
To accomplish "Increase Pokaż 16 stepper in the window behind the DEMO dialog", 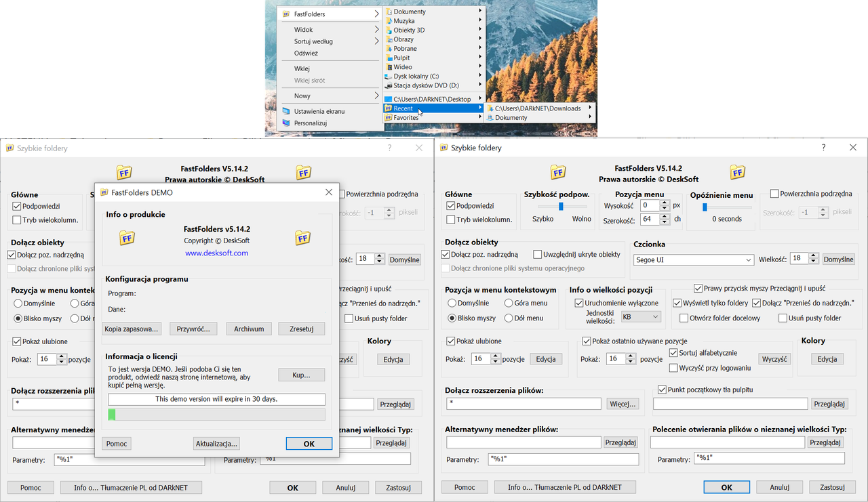I will click(x=62, y=356).
